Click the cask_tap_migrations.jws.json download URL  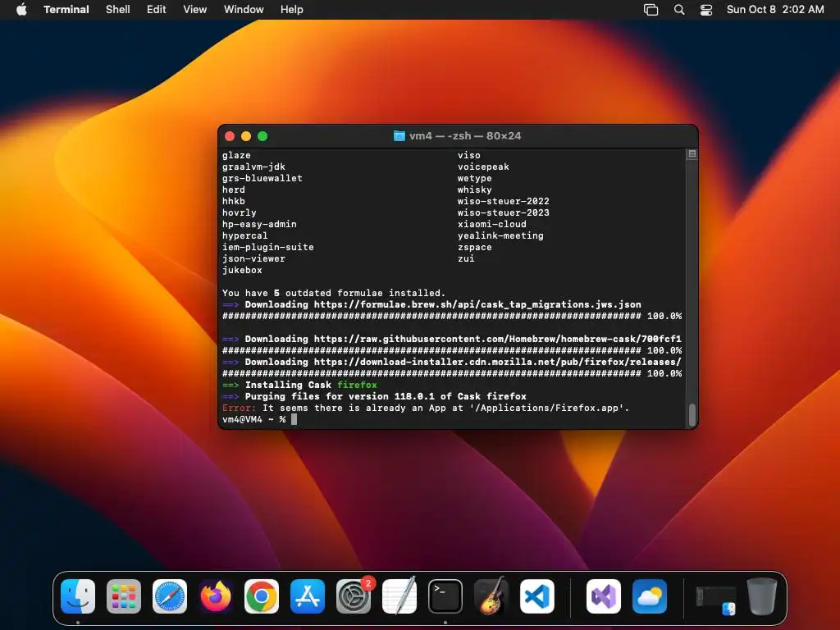[477, 305]
